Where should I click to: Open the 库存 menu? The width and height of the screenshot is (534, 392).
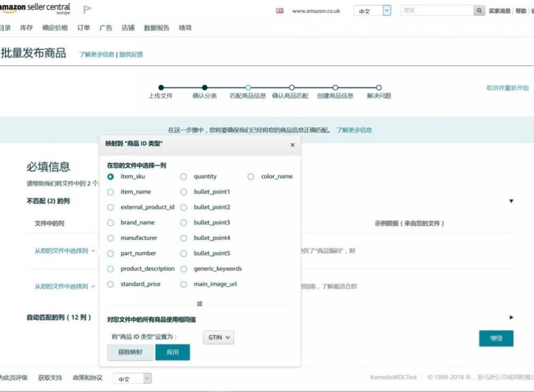click(x=26, y=28)
